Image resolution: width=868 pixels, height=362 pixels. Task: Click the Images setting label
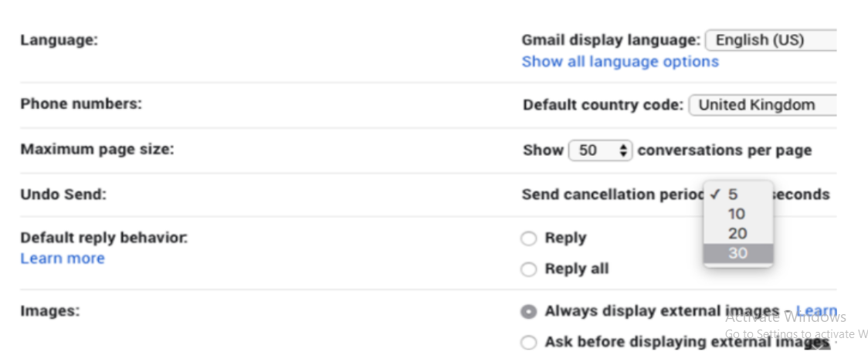[50, 311]
